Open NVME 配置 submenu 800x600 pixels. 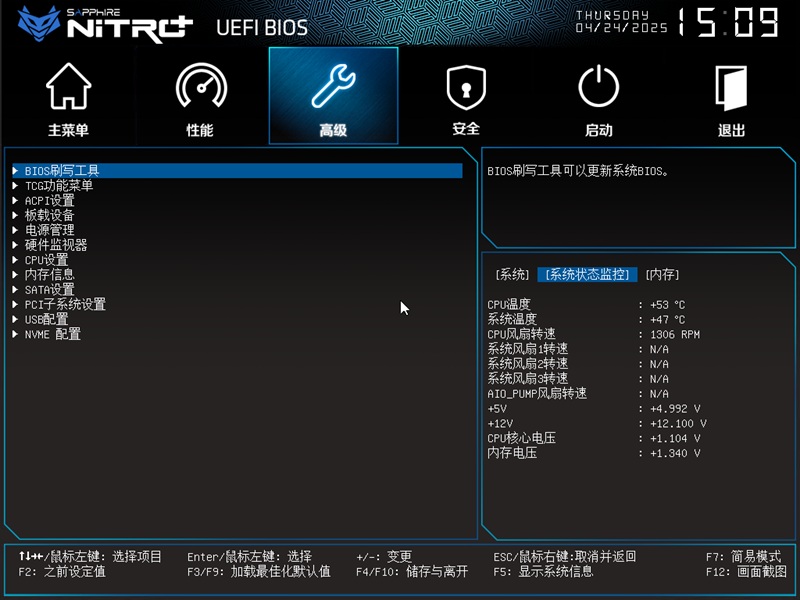(53, 334)
